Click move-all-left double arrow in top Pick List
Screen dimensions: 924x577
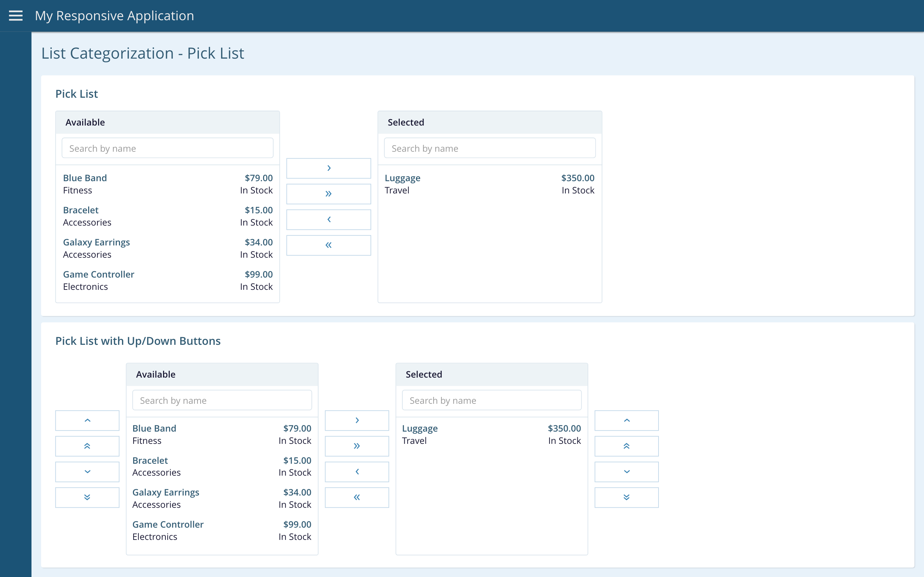coord(328,245)
